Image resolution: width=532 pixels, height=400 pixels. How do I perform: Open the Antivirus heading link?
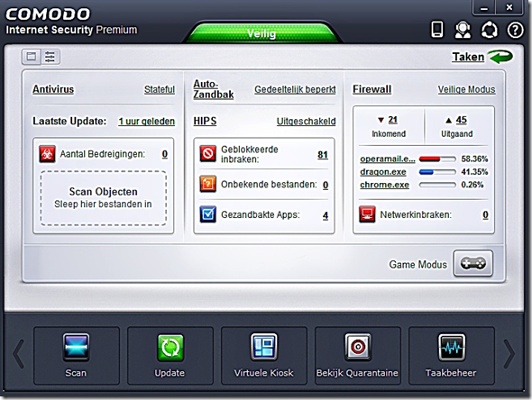[x=53, y=89]
